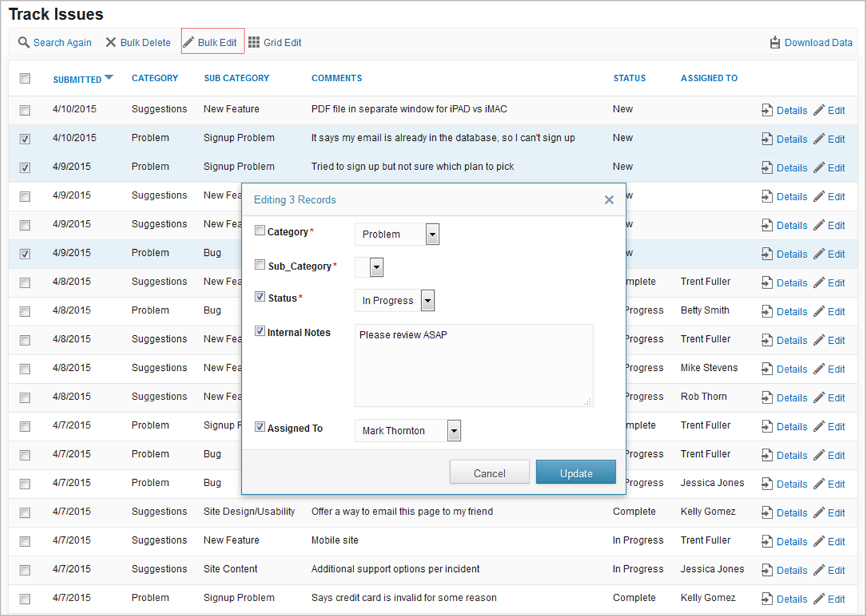Click the Search Again magnifier icon
The height and width of the screenshot is (616, 866).
(24, 43)
